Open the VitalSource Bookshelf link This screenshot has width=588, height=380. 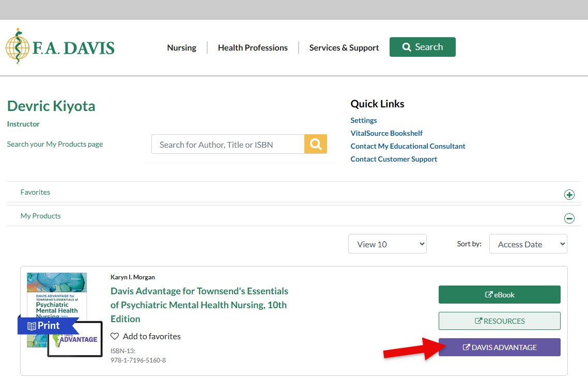tap(386, 133)
